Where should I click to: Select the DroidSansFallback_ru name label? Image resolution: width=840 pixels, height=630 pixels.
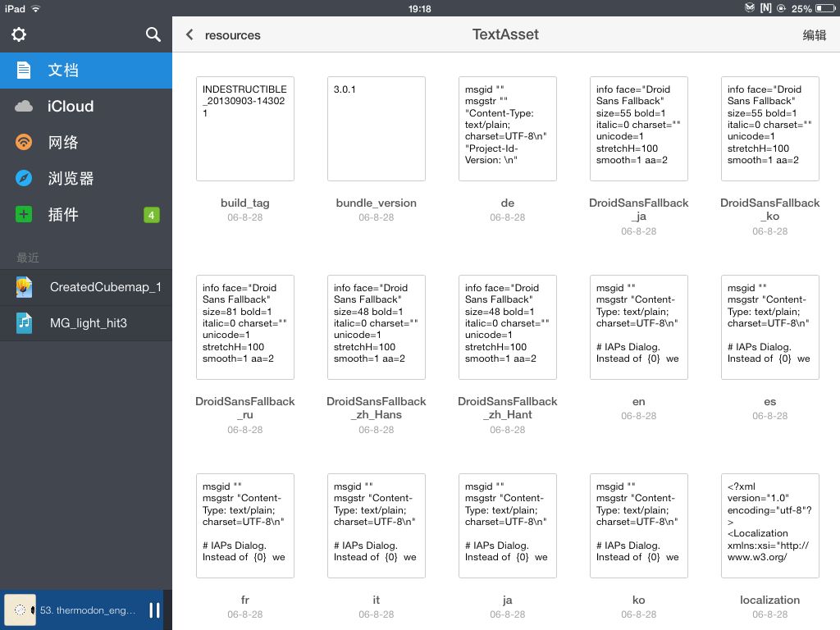(244, 409)
